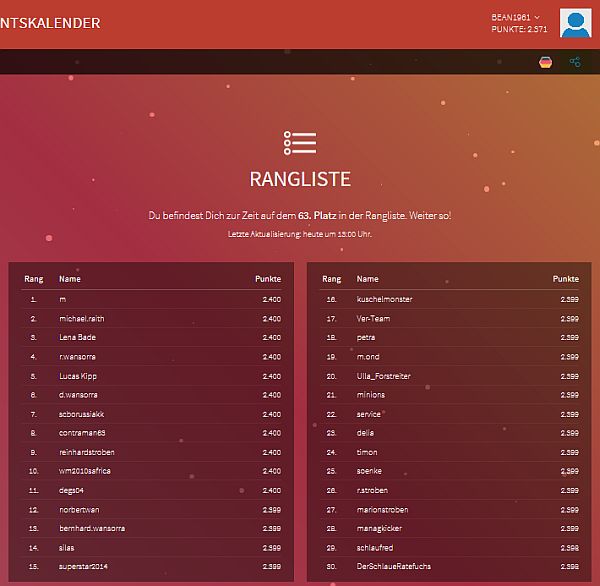600x586 pixels.
Task: Select kuschelmonster at rank 16
Action: point(384,299)
